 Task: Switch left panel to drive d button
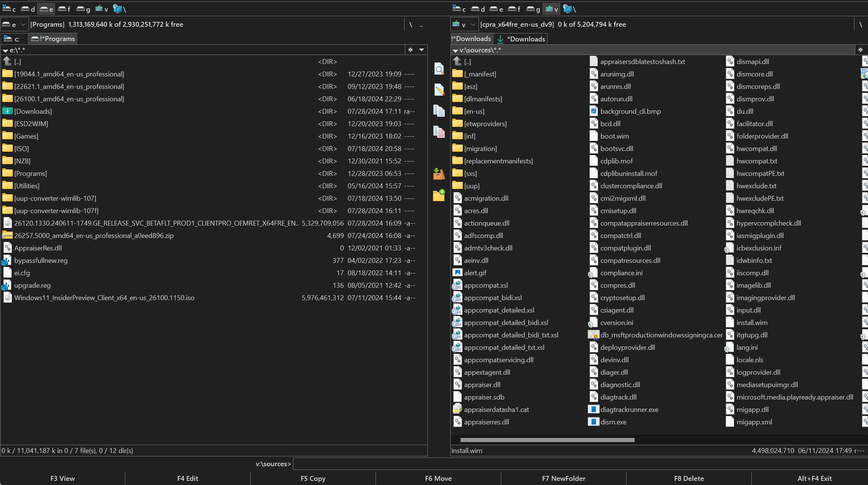[28, 9]
